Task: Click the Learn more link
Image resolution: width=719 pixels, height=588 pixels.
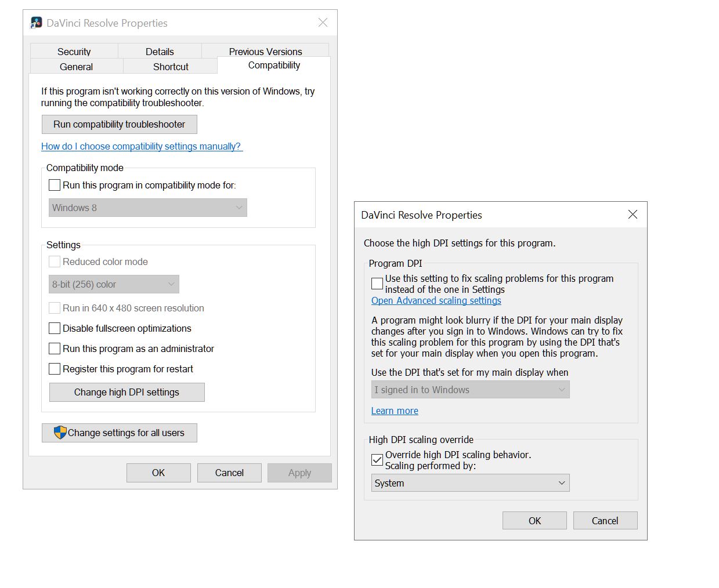Action: [x=395, y=411]
